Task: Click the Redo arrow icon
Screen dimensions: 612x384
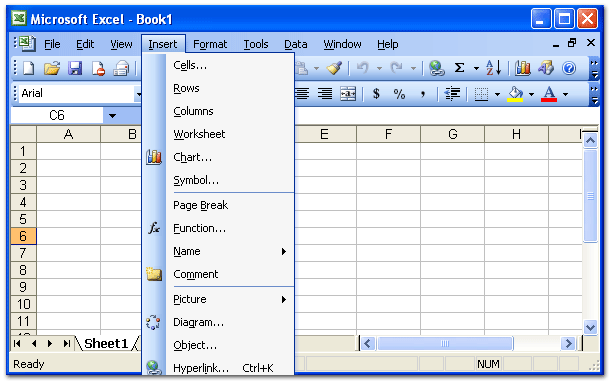Action: [x=397, y=68]
